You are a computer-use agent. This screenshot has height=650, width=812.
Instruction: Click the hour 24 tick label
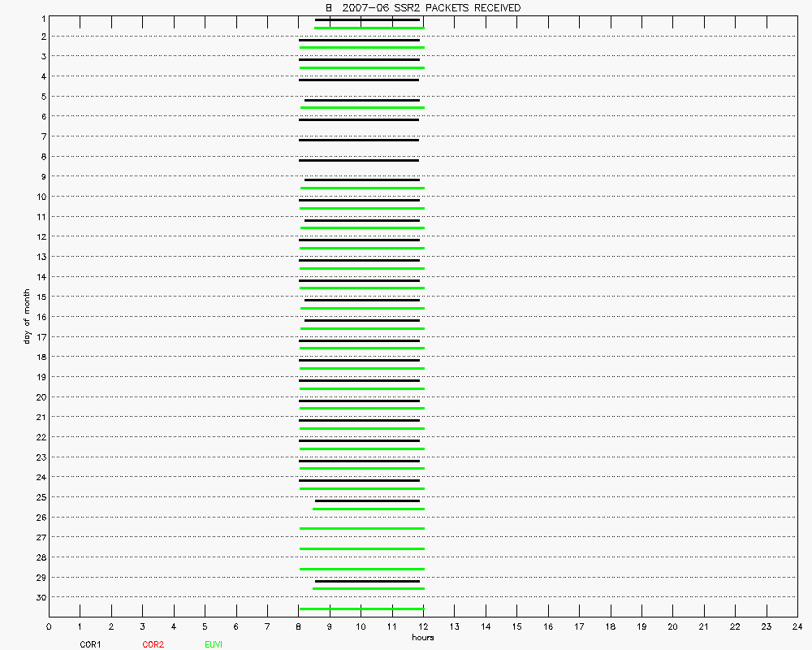797,626
